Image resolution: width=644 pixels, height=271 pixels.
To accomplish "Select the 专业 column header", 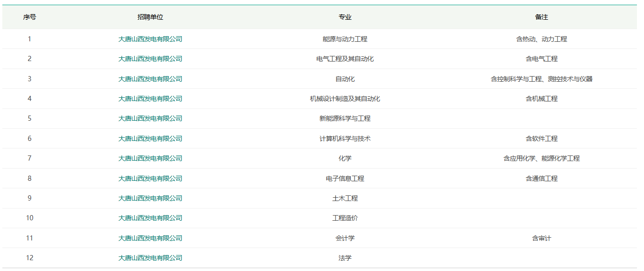I will coord(345,17).
